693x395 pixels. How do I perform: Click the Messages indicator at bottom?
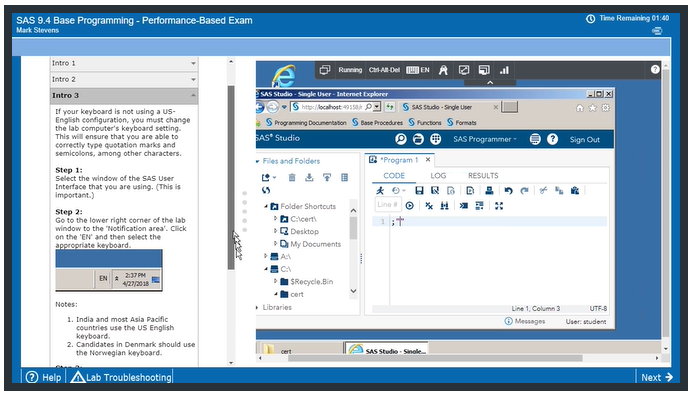click(x=525, y=321)
